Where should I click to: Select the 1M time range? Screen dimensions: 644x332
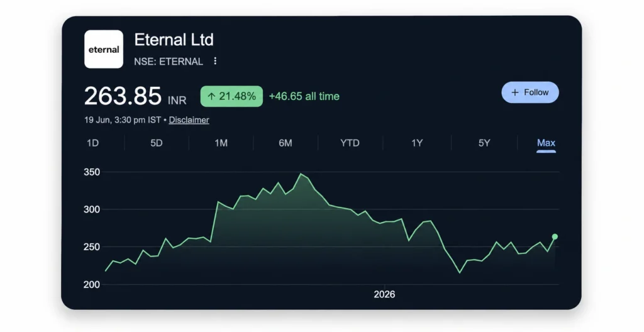coord(221,143)
